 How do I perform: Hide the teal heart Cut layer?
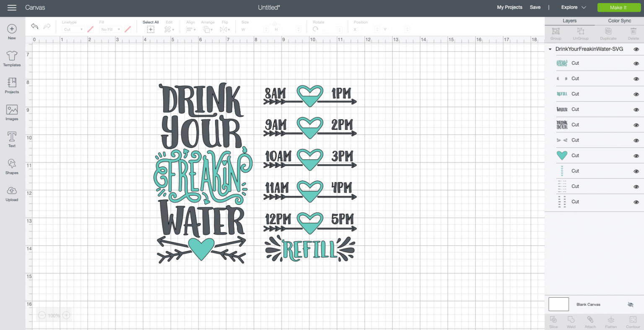636,155
